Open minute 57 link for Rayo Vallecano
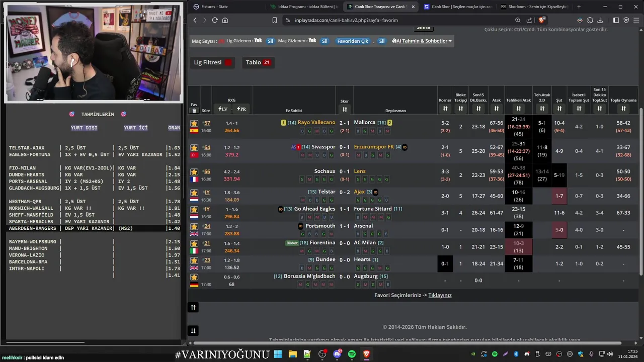 (x=207, y=123)
